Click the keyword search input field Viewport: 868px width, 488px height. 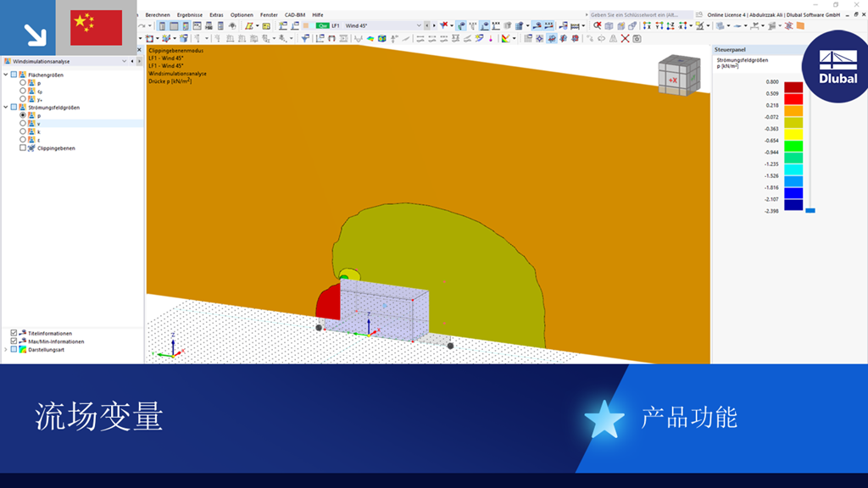[639, 15]
